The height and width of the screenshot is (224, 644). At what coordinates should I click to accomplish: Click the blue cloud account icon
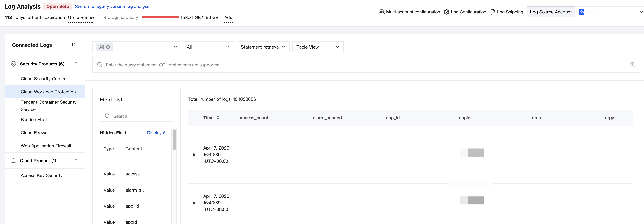click(582, 12)
